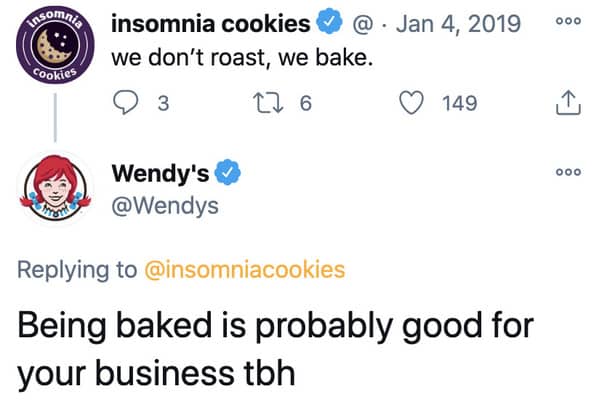Open more options on Wendy's reply
The height and width of the screenshot is (410, 599).
tap(568, 172)
